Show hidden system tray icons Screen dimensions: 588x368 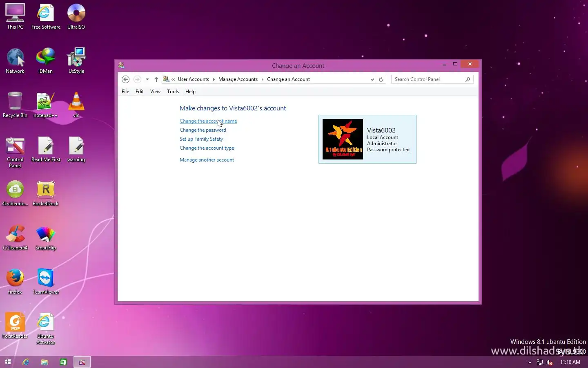[x=530, y=362]
